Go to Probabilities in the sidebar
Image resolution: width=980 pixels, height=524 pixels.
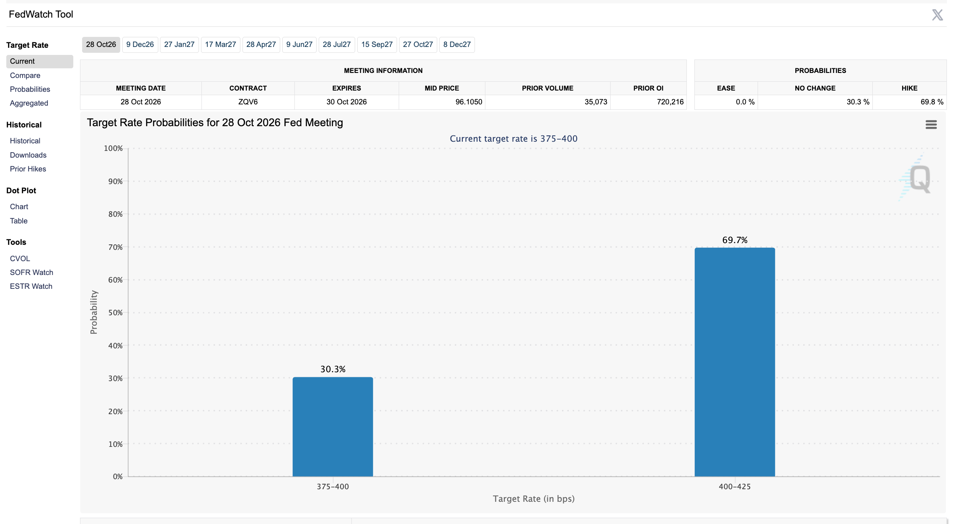point(30,89)
